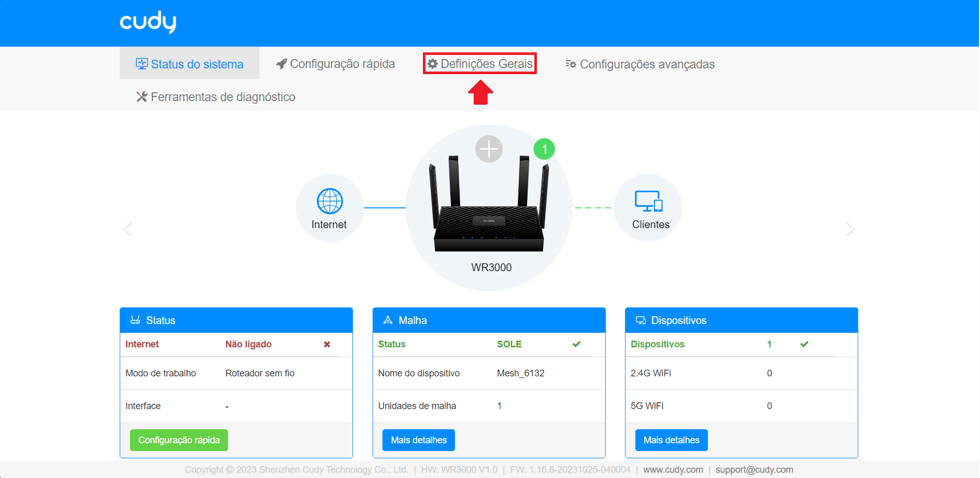Click the green Dispositivos row label
Image resolution: width=980 pixels, height=478 pixels.
click(657, 344)
